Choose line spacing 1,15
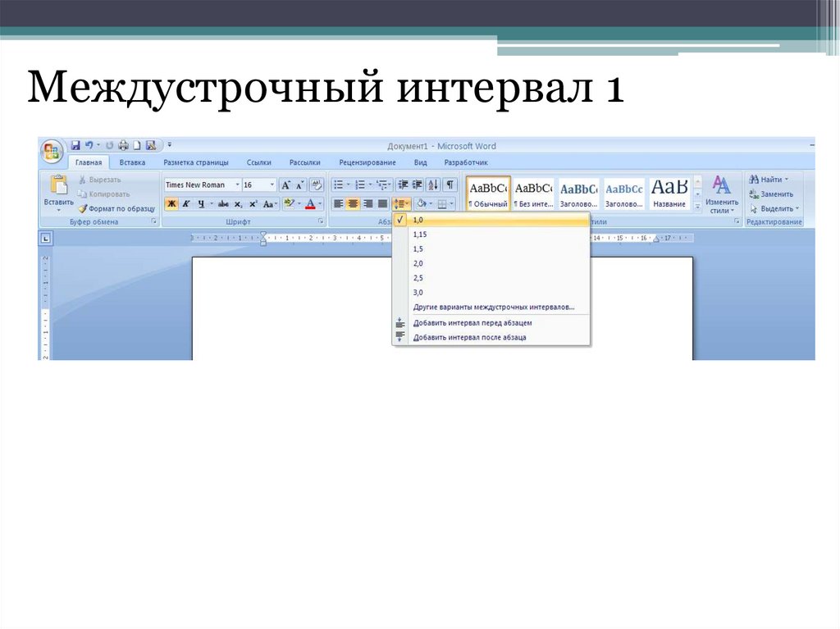Screen dimensions: 840x629 pyautogui.click(x=491, y=235)
